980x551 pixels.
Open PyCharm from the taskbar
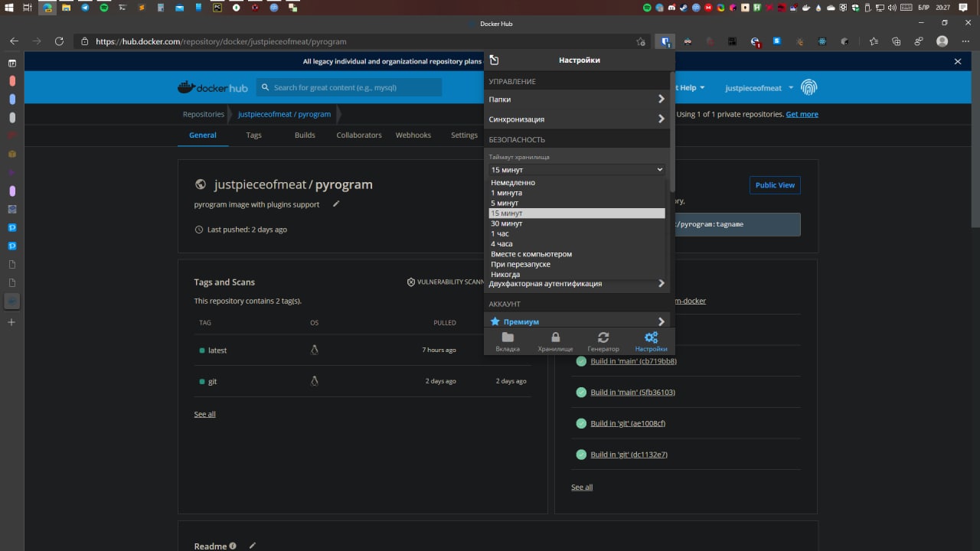pos(217,8)
